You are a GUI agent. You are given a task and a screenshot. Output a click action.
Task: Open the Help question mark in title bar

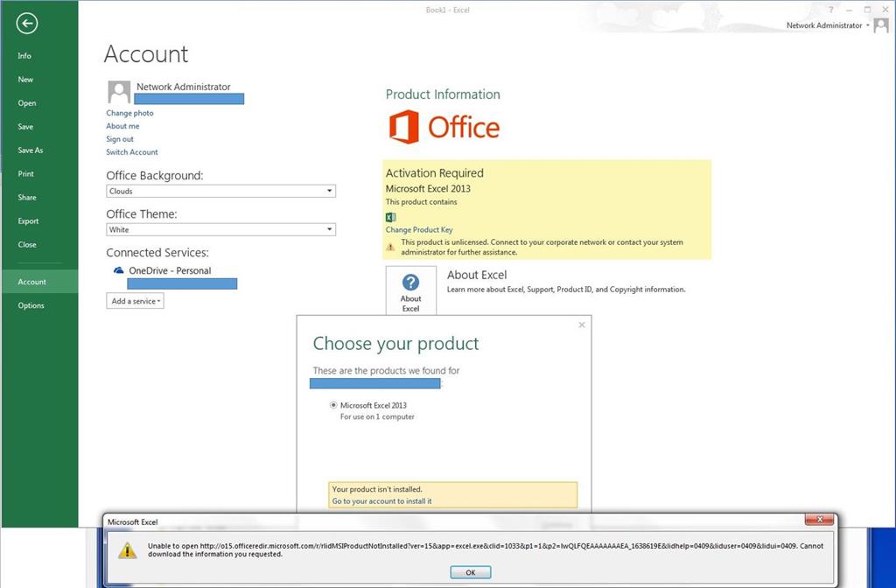pos(830,10)
